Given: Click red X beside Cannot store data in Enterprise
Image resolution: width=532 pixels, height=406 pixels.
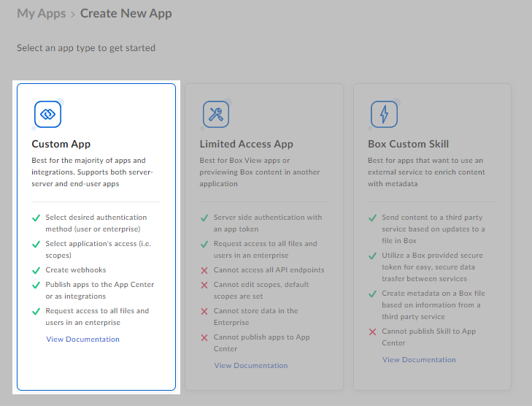Looking at the screenshot, I should [x=204, y=311].
